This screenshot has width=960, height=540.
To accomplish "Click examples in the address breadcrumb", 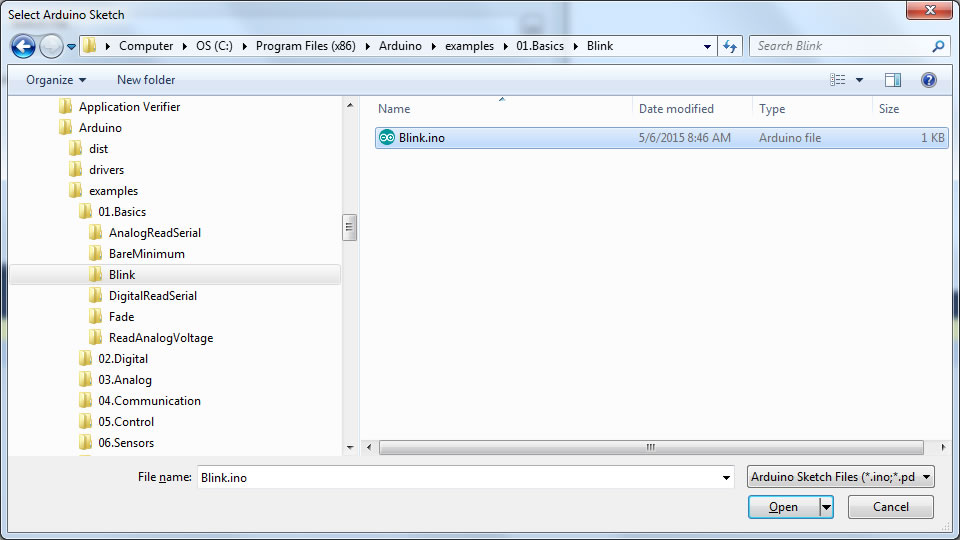I will click(469, 46).
